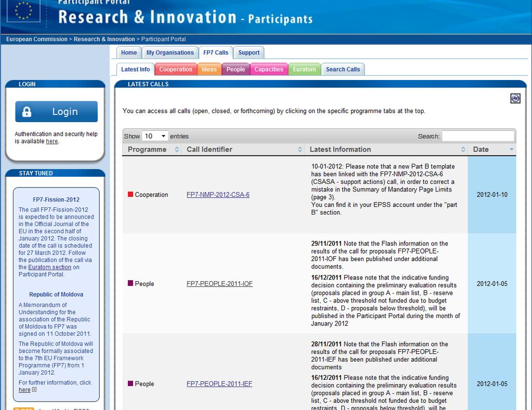Follow the Euratom section link

tap(49, 267)
